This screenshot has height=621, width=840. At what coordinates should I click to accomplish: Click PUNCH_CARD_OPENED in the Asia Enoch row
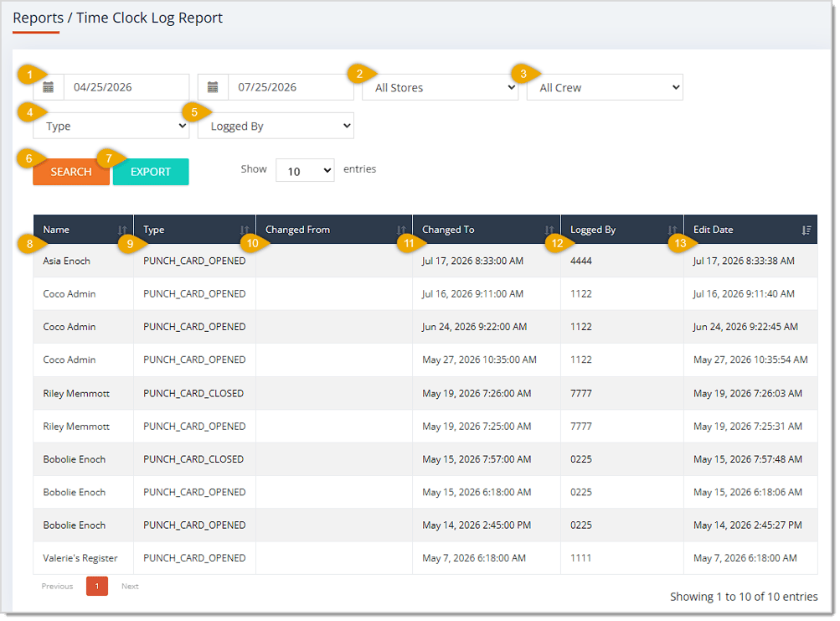point(194,261)
